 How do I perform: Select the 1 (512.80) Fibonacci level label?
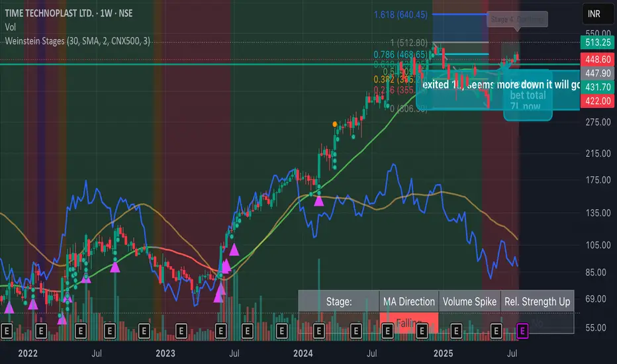(409, 42)
